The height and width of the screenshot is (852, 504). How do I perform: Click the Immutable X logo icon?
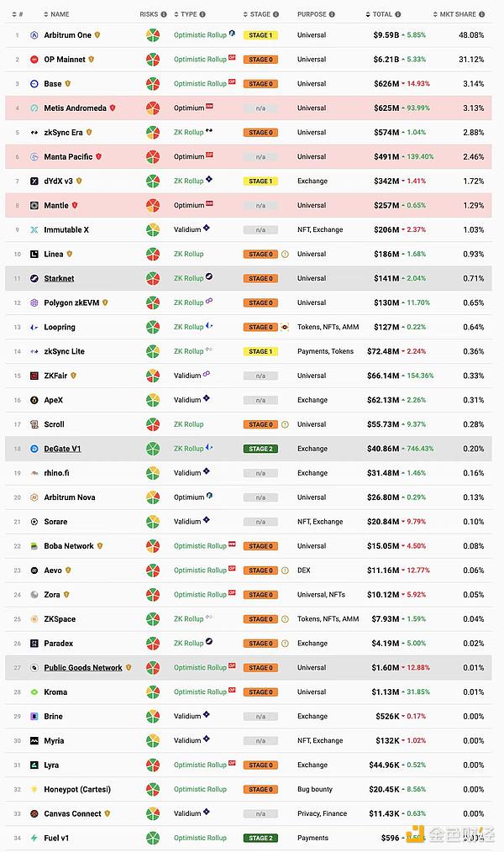(x=34, y=230)
